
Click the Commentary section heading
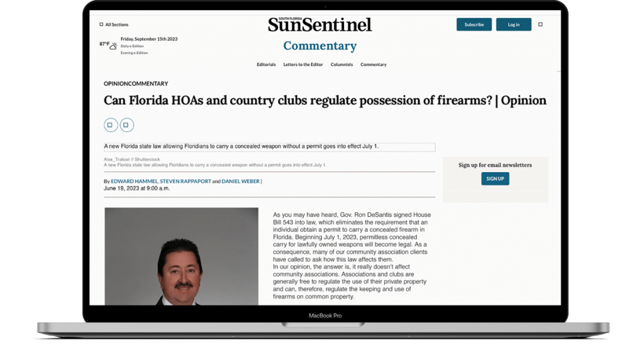[320, 46]
